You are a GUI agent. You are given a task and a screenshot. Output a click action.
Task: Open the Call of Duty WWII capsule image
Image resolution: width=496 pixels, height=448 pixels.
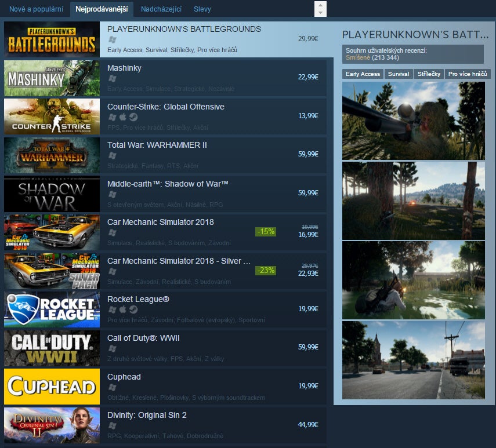[52, 348]
